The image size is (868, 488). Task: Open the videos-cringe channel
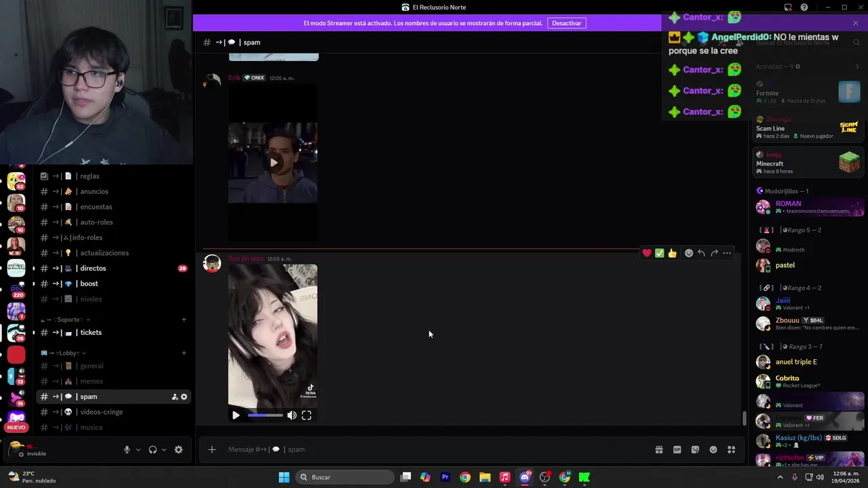tap(113, 412)
